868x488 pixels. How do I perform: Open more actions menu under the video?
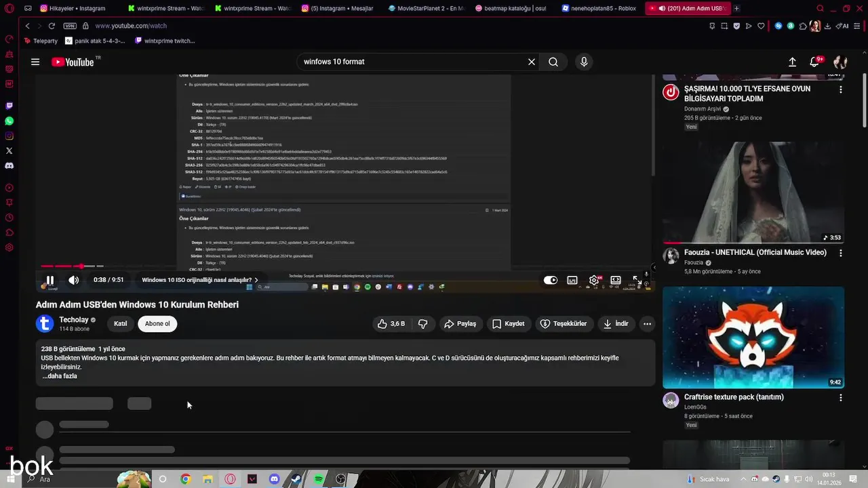(647, 324)
